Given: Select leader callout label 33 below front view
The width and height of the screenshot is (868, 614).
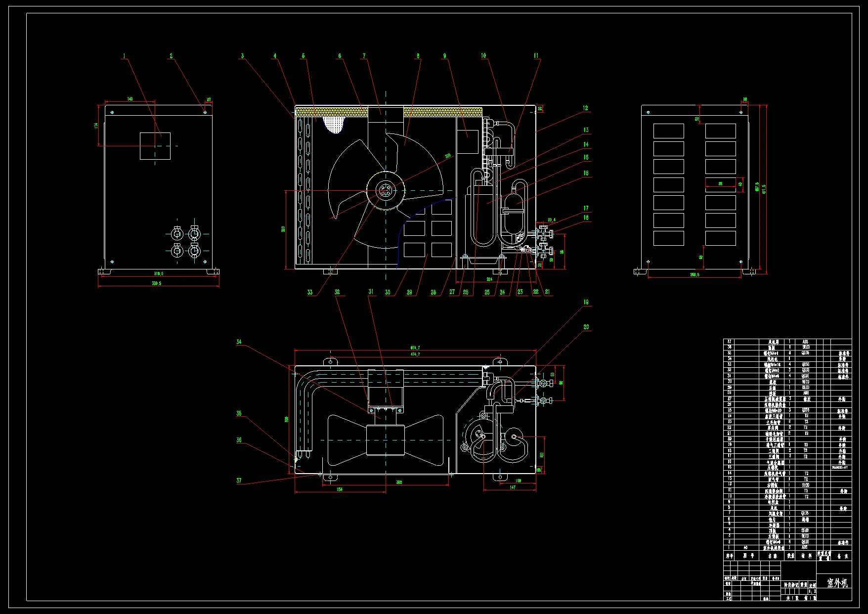Looking at the screenshot, I should point(310,293).
